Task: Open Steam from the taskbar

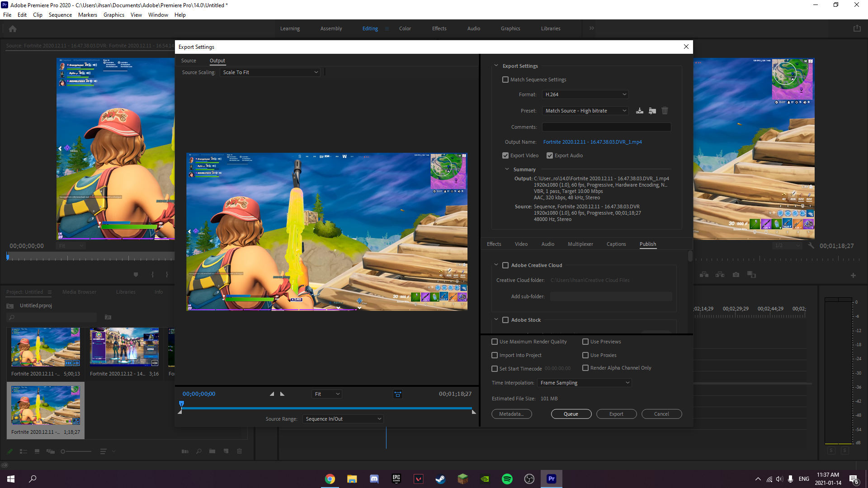Action: pyautogui.click(x=440, y=479)
